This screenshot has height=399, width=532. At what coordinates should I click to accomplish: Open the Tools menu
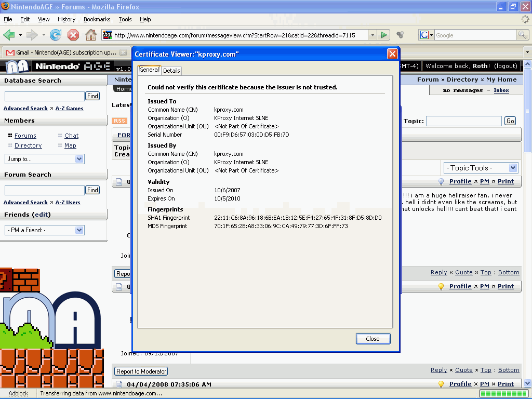(x=125, y=19)
